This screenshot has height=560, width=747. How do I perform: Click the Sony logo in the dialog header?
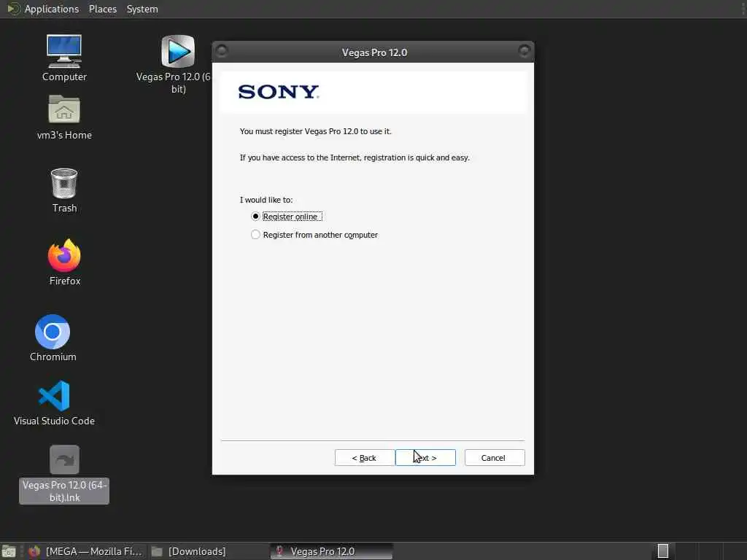coord(279,91)
